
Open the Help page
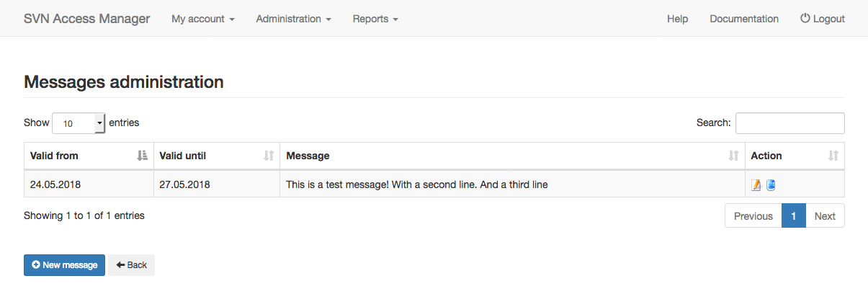[677, 19]
